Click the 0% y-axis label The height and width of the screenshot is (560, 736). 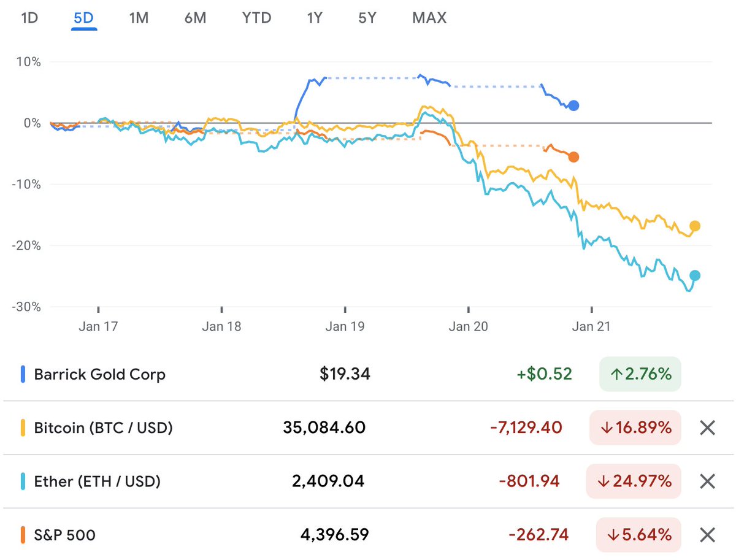pos(31,123)
